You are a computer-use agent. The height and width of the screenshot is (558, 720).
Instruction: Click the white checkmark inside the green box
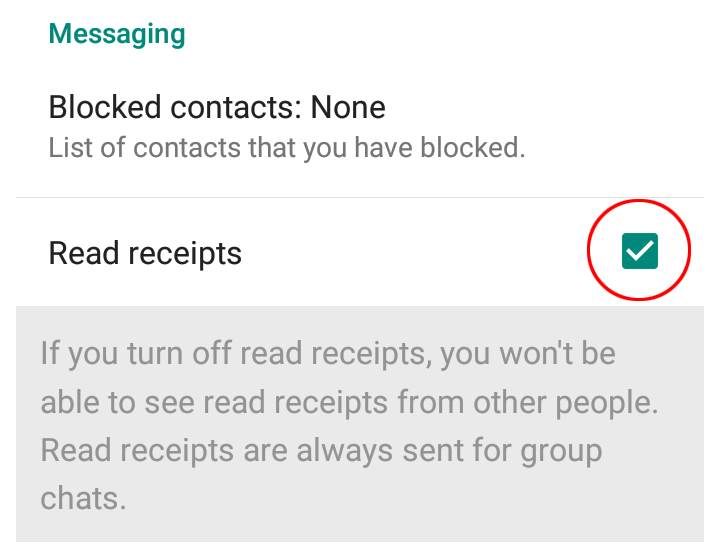(x=640, y=251)
